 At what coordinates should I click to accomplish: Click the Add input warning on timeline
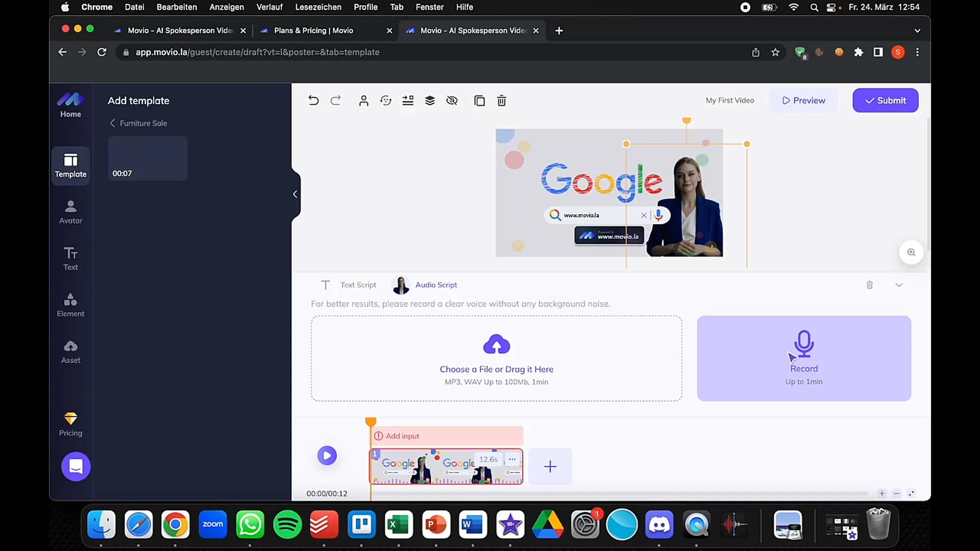pos(397,436)
